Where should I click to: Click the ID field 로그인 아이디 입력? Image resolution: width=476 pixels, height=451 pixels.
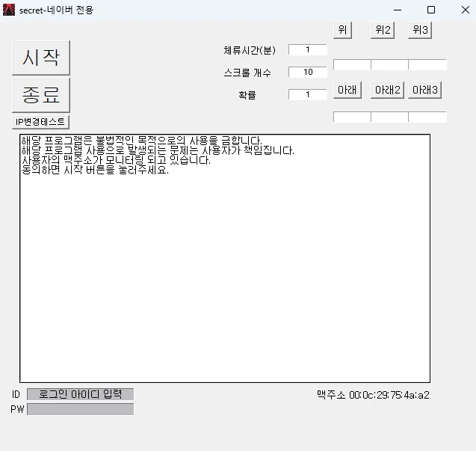coord(81,394)
